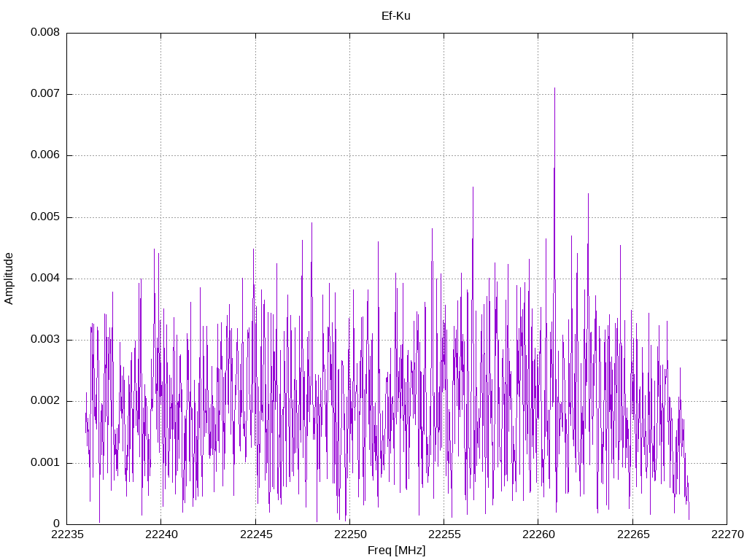Click y-axis tick label '0.006'
The width and height of the screenshot is (747, 560).
45,155
